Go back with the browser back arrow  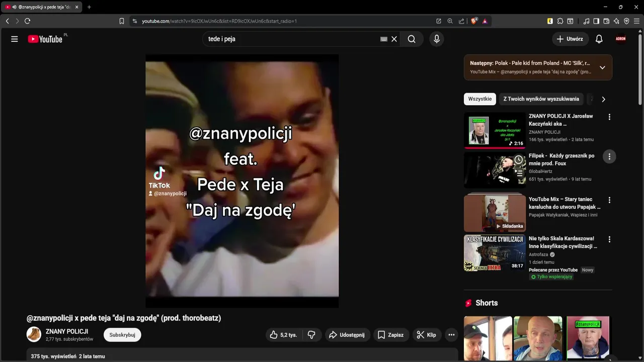coord(7,21)
